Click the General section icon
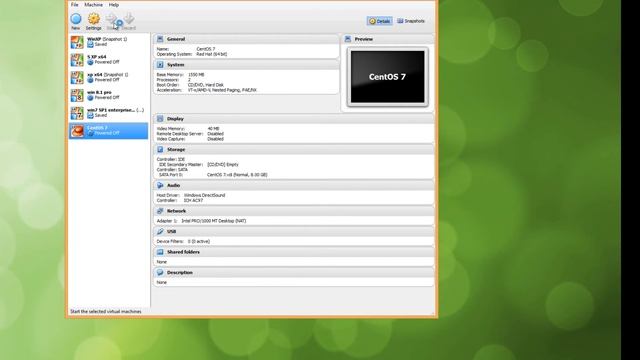This screenshot has height=360, width=640. 160,39
